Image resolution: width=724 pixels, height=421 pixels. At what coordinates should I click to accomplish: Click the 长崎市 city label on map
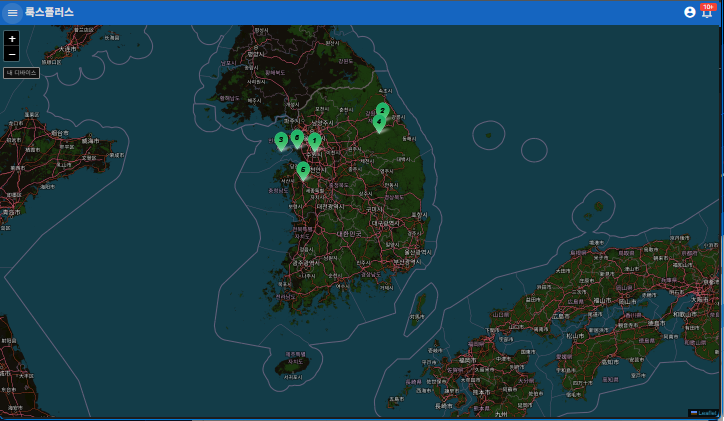[443, 405]
